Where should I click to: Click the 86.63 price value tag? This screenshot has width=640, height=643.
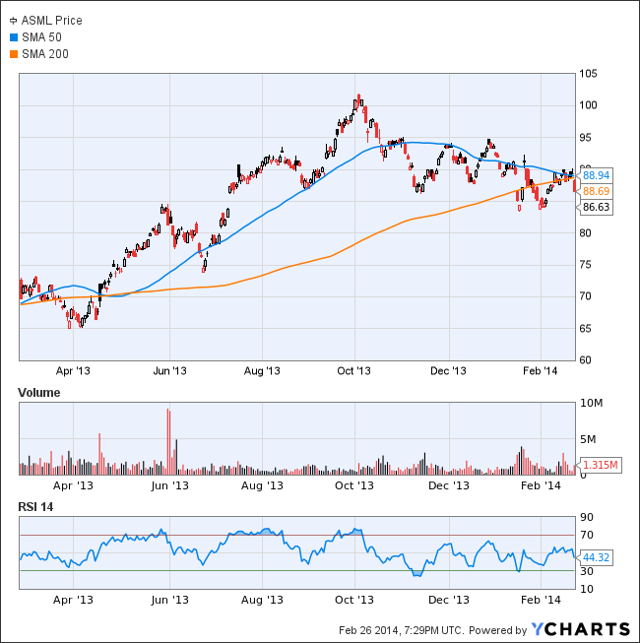(596, 207)
